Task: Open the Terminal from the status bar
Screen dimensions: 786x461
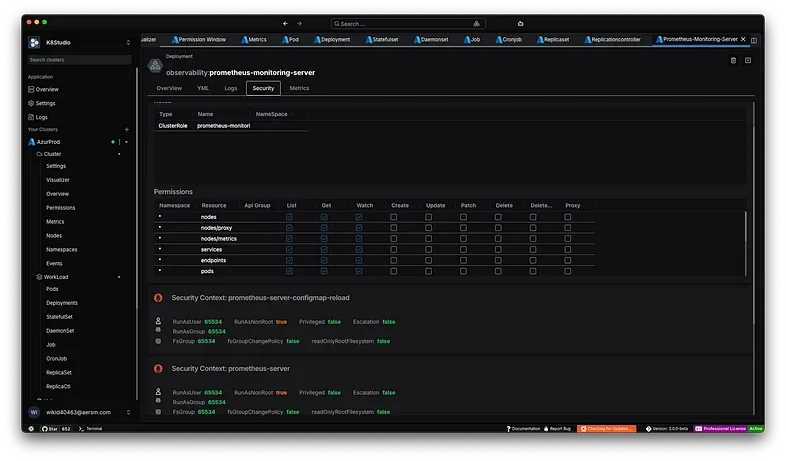Action: (x=93, y=428)
